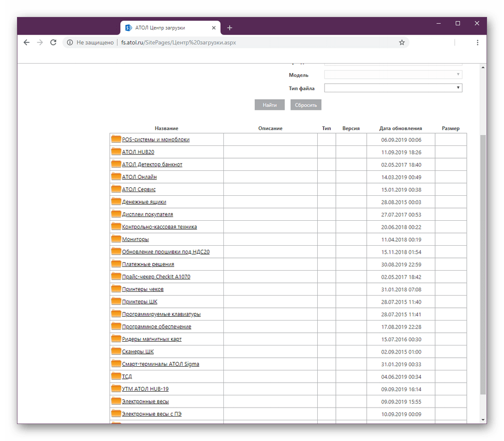Screen dimensions: 504x441
Task: Click the browser forward arrow
Action: pyautogui.click(x=40, y=42)
